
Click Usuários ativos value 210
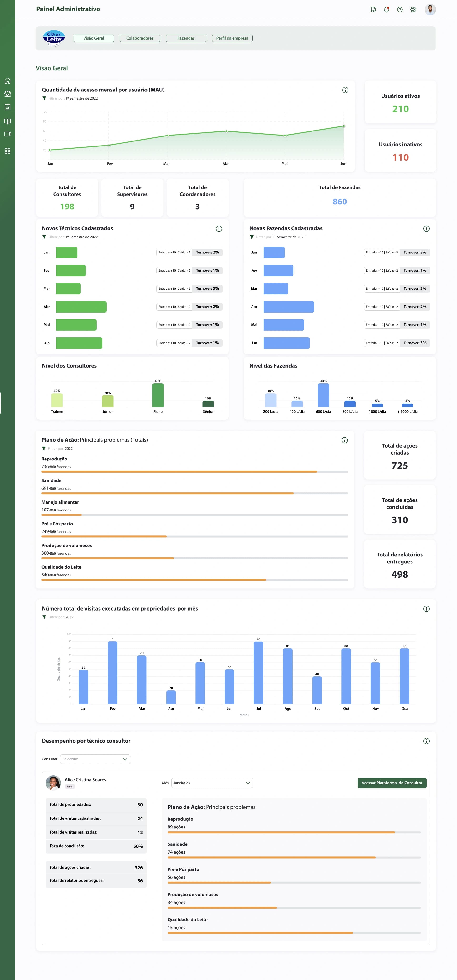(400, 109)
